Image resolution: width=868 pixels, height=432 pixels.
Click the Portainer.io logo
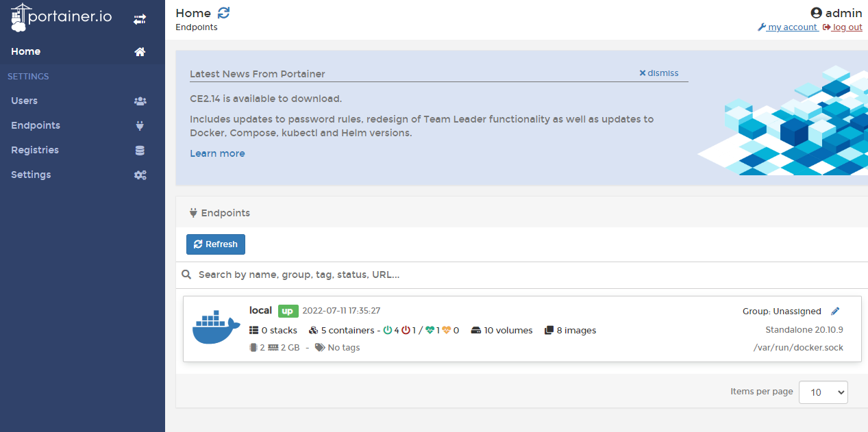62,18
